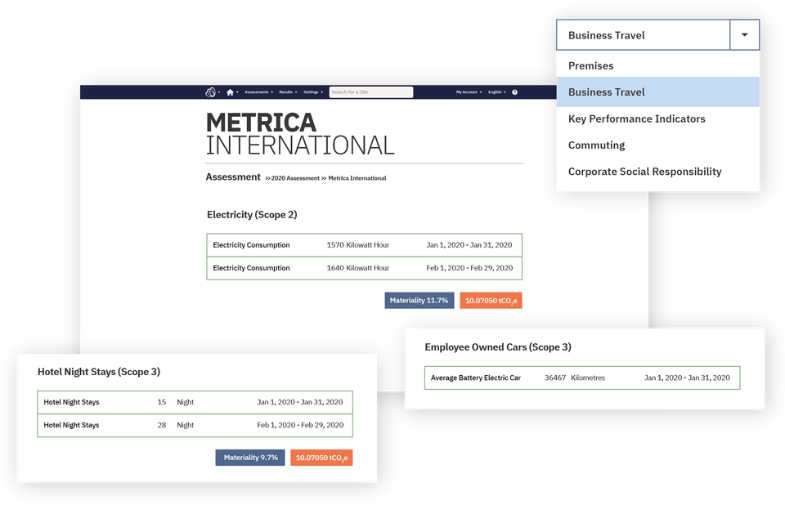Select Premises from the category list
The image size is (785, 532).
(590, 65)
